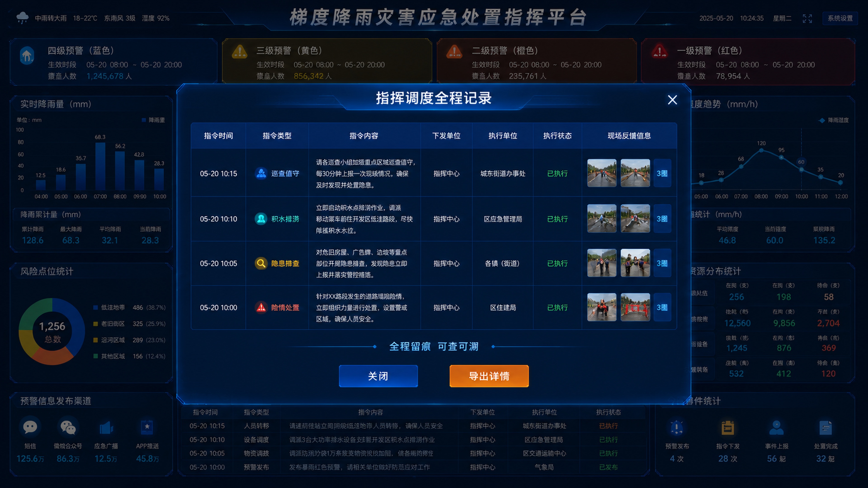The width and height of the screenshot is (868, 488).
Task: Click the 执行状态 column header in dialog
Action: (x=557, y=136)
